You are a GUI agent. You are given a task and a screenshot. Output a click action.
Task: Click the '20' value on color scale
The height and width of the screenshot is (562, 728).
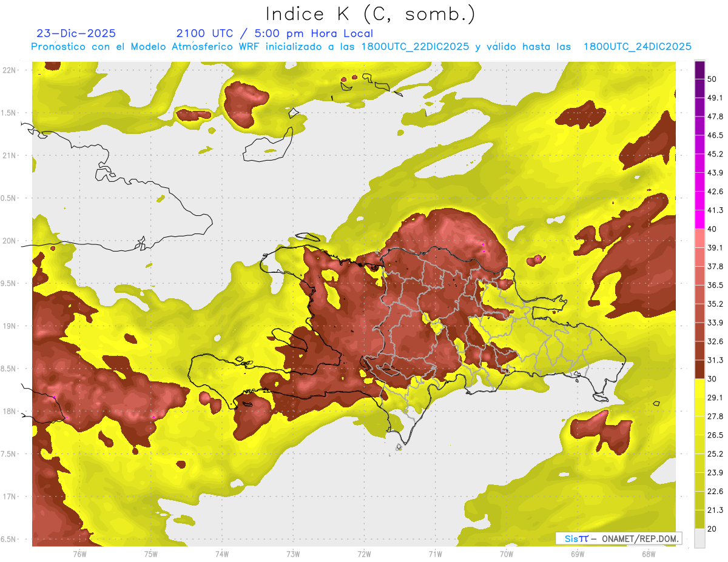click(x=713, y=529)
